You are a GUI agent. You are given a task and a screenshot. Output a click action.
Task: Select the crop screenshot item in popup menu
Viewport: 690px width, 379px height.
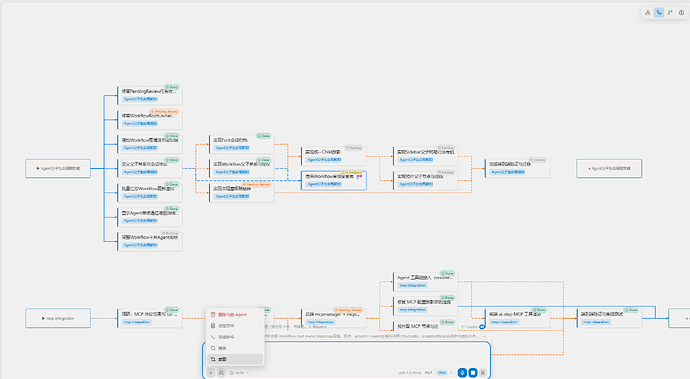(x=235, y=359)
